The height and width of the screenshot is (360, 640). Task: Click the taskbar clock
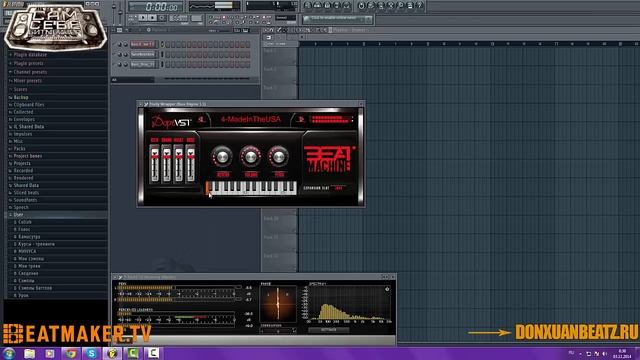[x=622, y=354]
